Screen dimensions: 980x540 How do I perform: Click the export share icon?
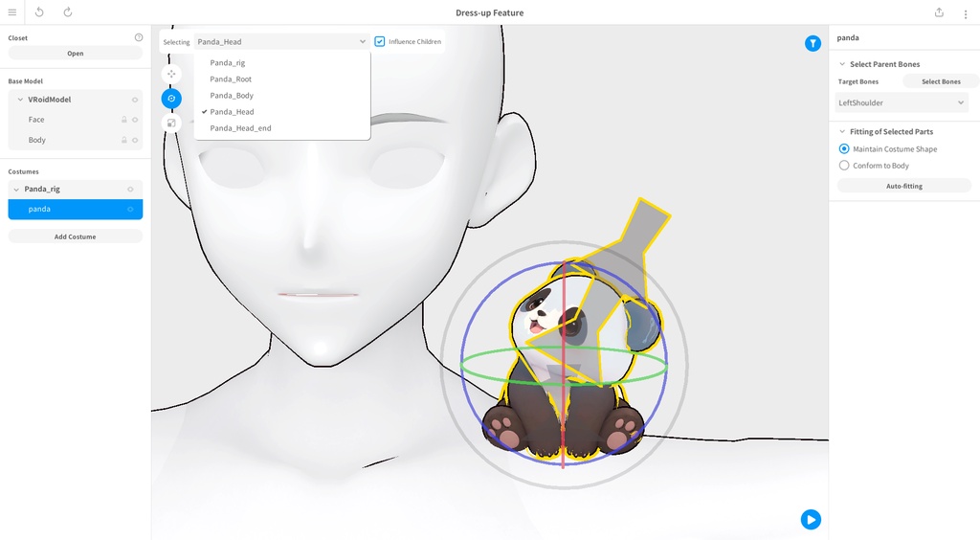coord(939,12)
